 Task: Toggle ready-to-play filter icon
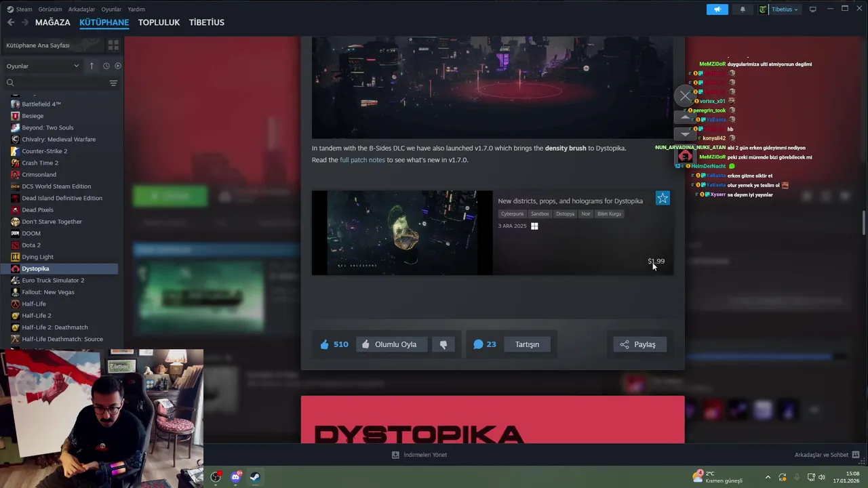click(117, 66)
